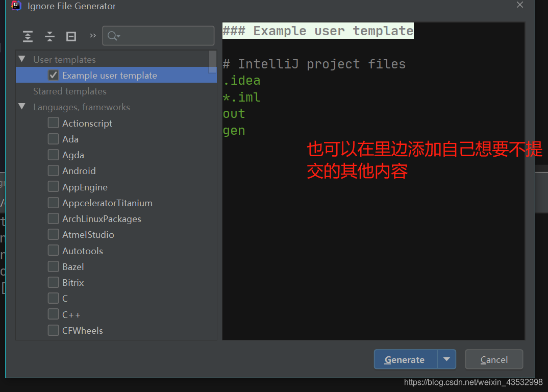Check the Agda template
Image resolution: width=548 pixels, height=392 pixels.
click(x=53, y=155)
